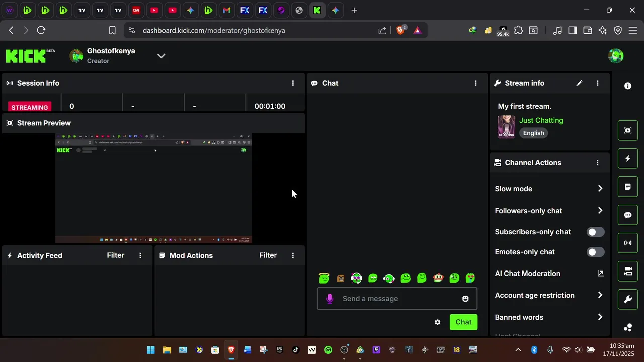Click the Just Chatting category thumbnail
Screen dimensions: 644x362
[506, 127]
